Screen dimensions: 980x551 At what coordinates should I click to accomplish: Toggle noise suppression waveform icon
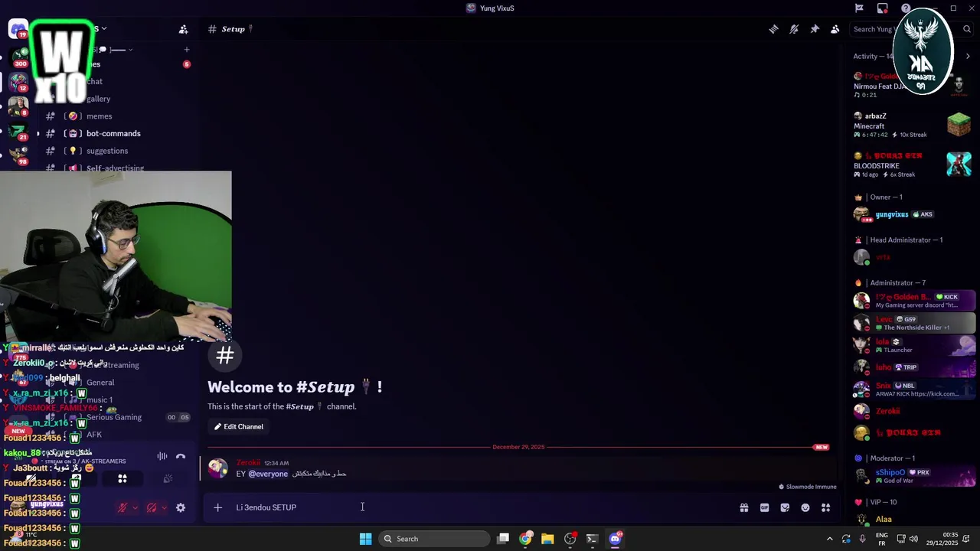coord(162,457)
